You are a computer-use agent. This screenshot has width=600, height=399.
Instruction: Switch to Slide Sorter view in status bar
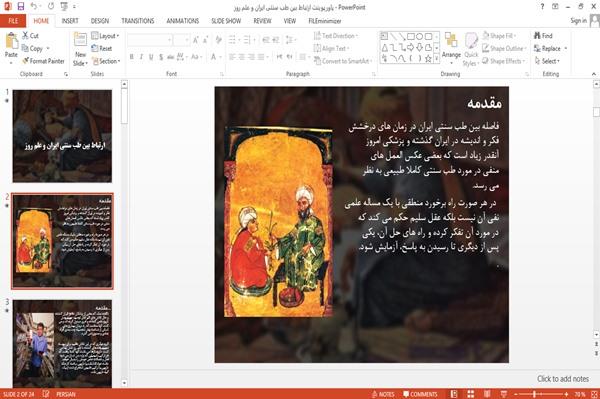click(x=471, y=394)
